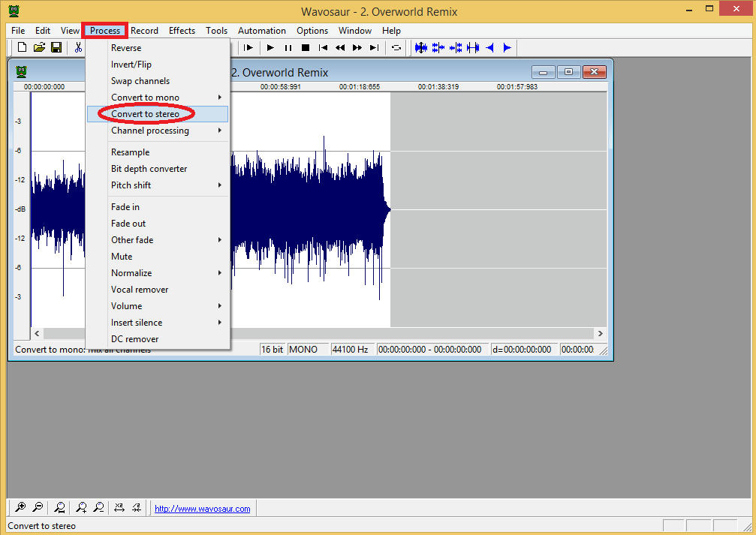
Task: Click the New file icon
Action: pyautogui.click(x=22, y=48)
